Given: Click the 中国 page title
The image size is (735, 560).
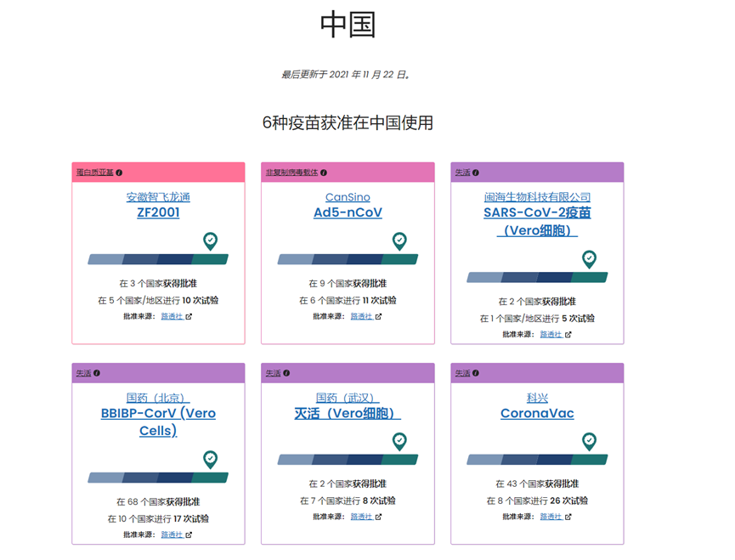Looking at the screenshot, I should tap(348, 25).
